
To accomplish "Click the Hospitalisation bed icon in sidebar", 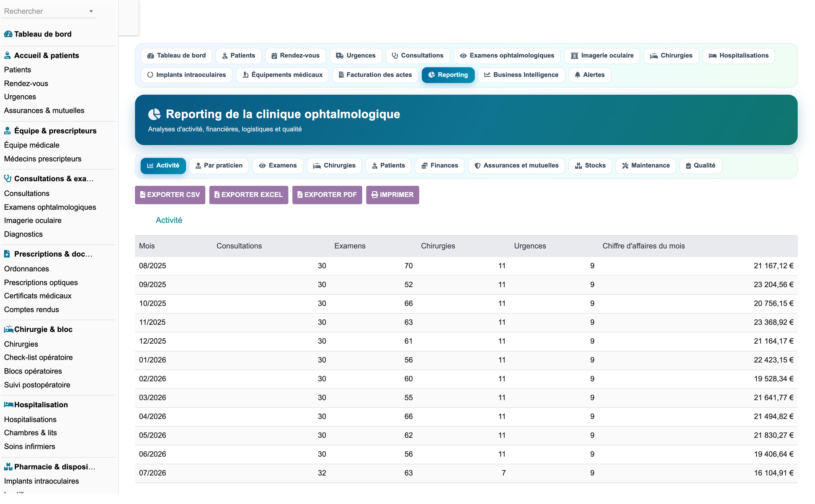I will (8, 405).
